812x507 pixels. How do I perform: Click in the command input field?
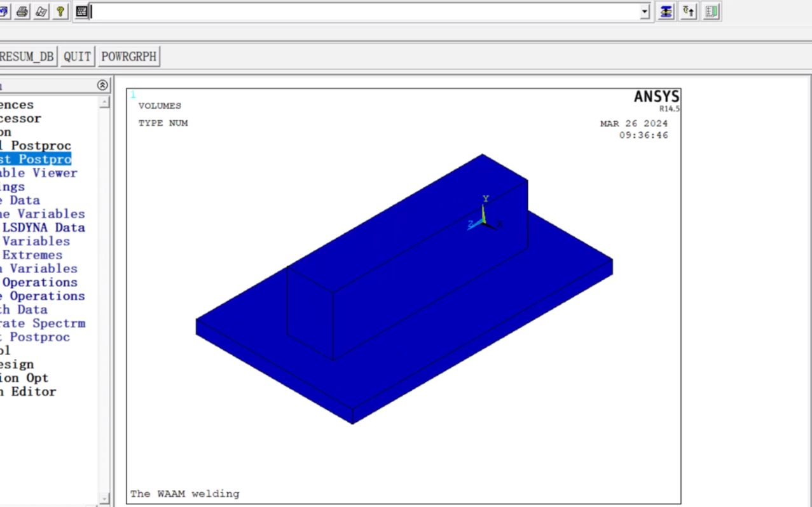click(x=366, y=11)
